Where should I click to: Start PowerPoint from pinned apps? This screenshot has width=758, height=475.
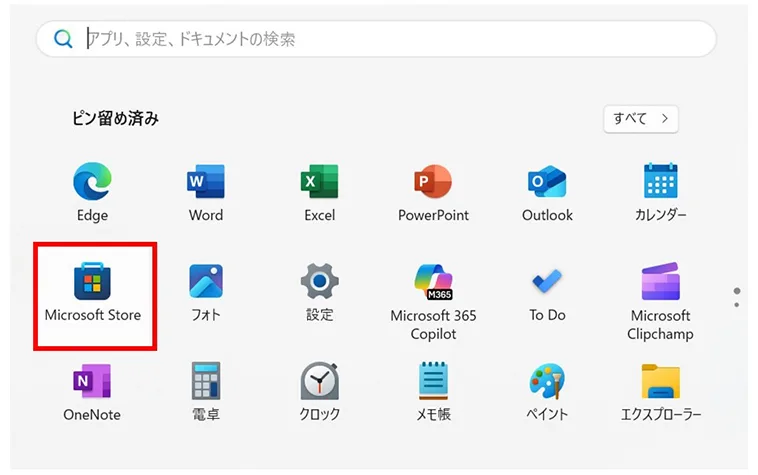[433, 183]
